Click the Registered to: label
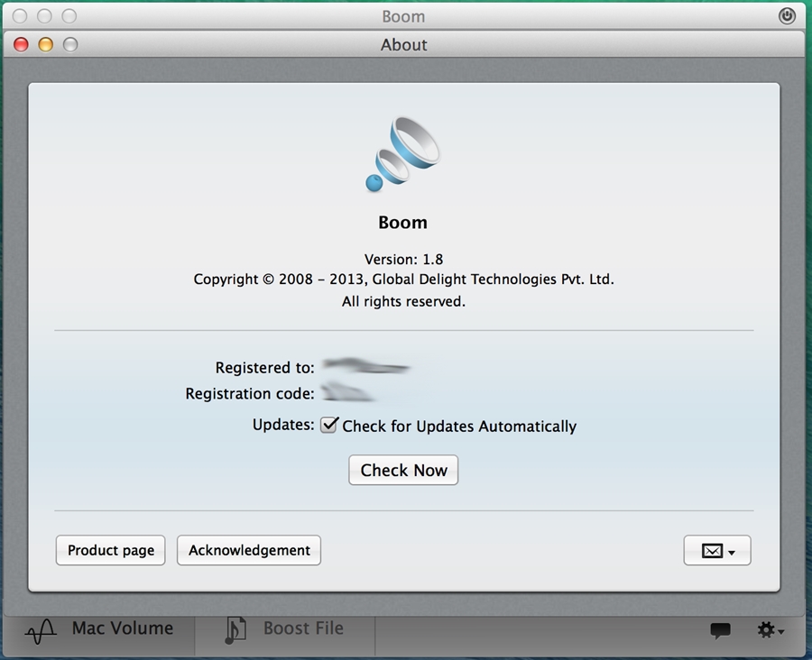Screen dimensions: 812x660 [264, 368]
